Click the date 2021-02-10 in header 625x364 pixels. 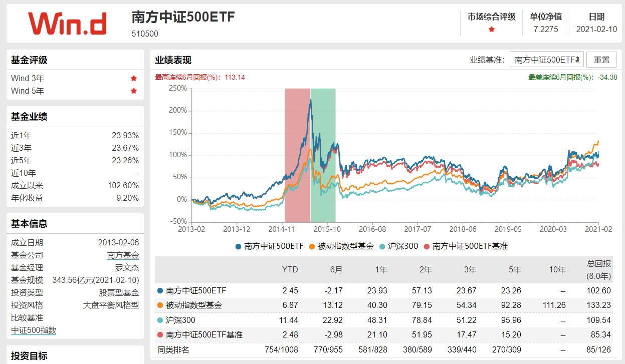596,30
